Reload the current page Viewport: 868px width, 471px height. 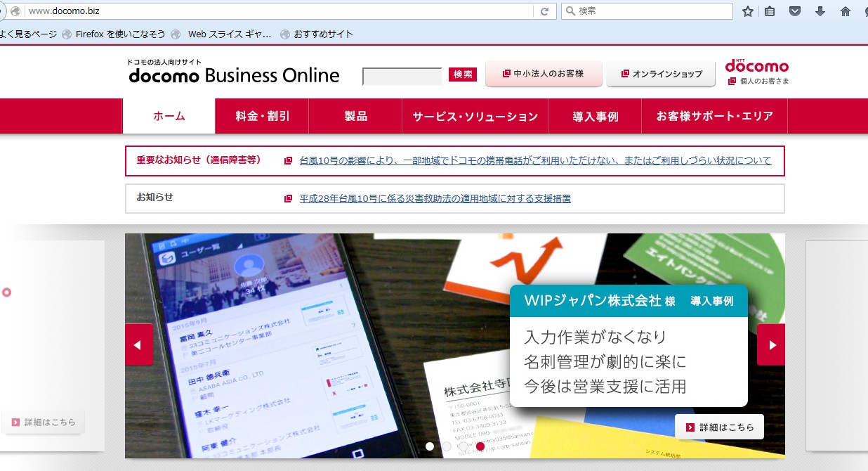click(544, 11)
